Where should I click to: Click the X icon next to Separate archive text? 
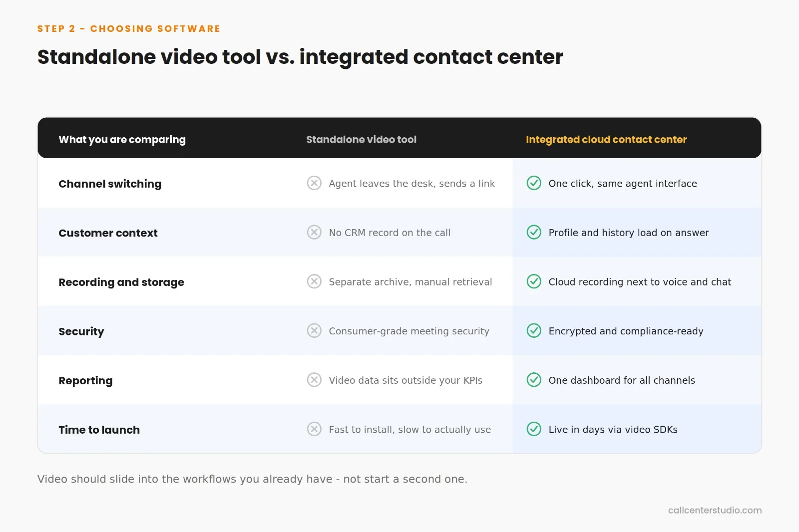click(314, 281)
